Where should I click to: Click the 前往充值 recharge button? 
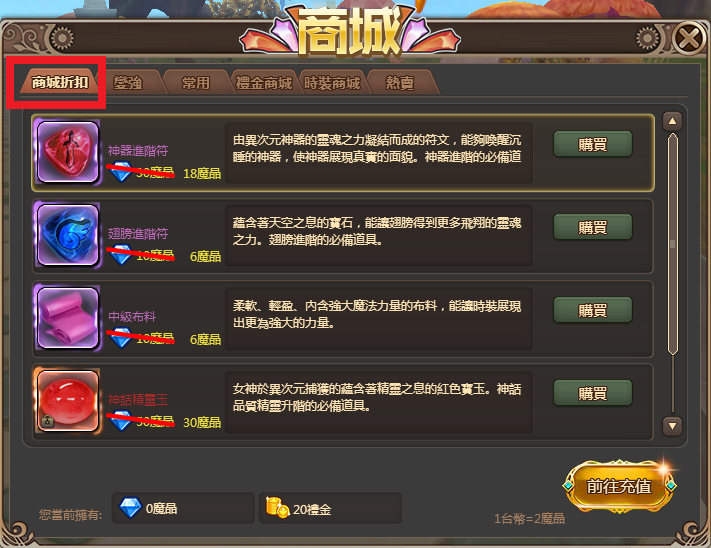[x=619, y=486]
